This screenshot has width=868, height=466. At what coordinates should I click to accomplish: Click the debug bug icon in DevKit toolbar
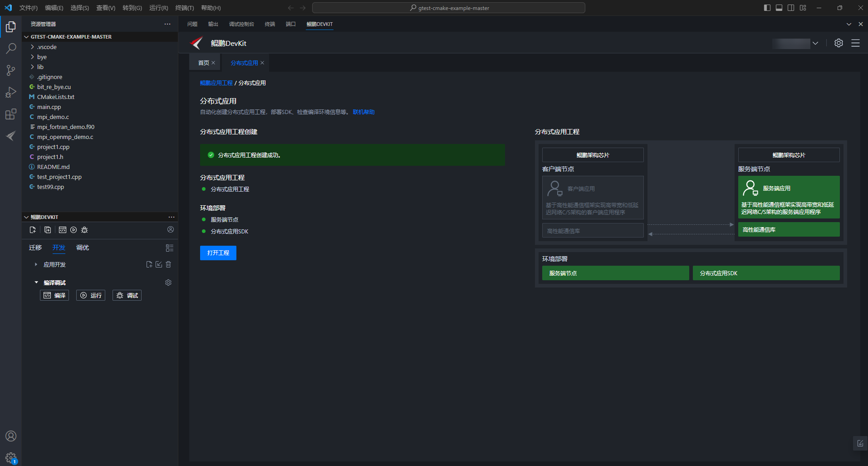tap(84, 230)
